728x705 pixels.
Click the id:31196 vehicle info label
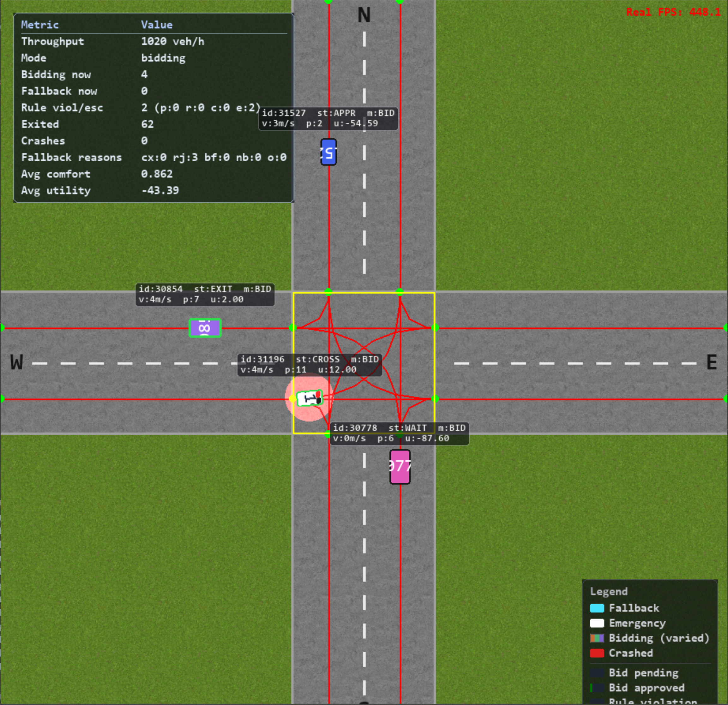click(x=310, y=365)
